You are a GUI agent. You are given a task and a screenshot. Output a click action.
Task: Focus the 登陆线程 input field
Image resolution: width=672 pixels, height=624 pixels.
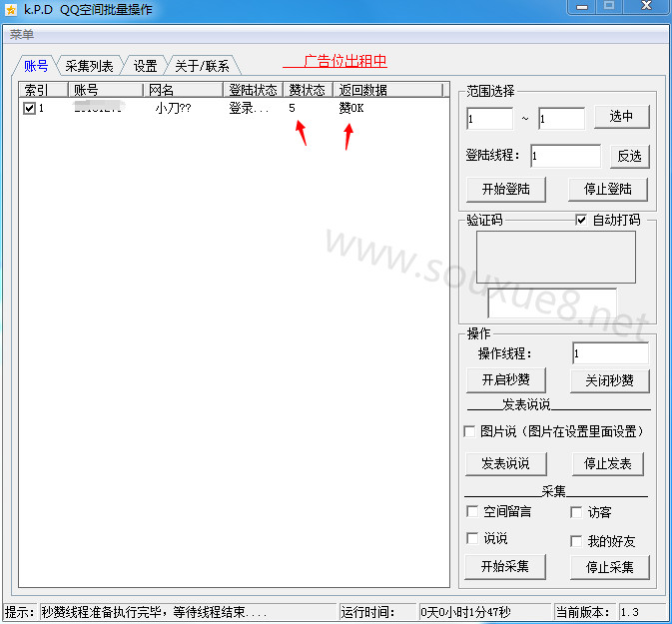point(565,156)
